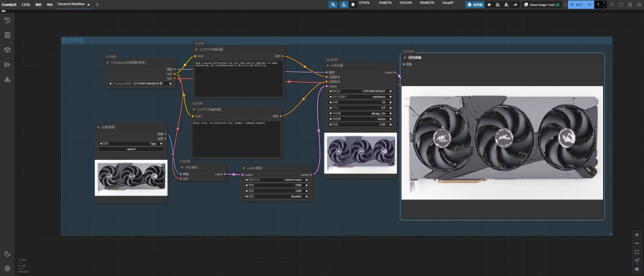Collapse the KSampler node via title dot

tap(328, 65)
